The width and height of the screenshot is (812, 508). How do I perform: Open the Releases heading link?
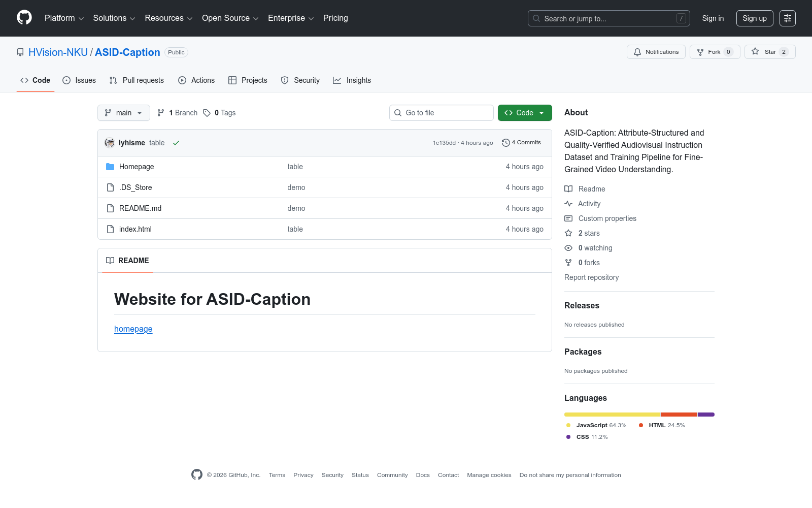[582, 305]
